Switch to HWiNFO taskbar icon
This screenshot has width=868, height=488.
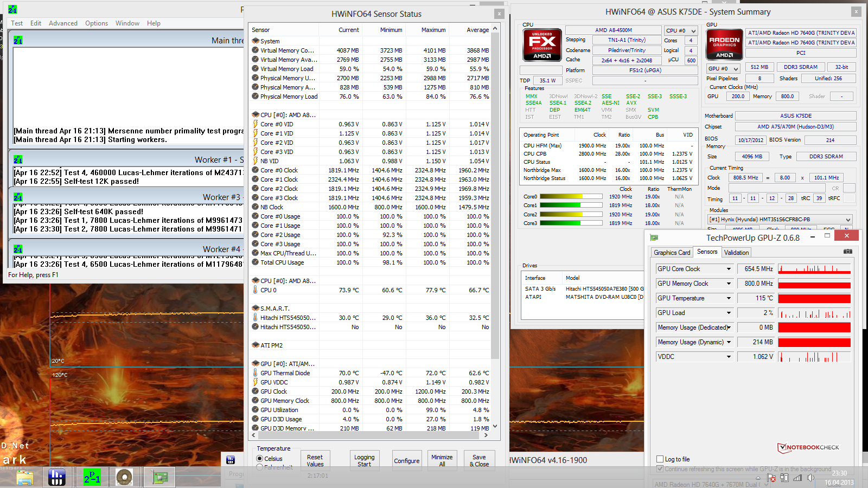(x=57, y=477)
